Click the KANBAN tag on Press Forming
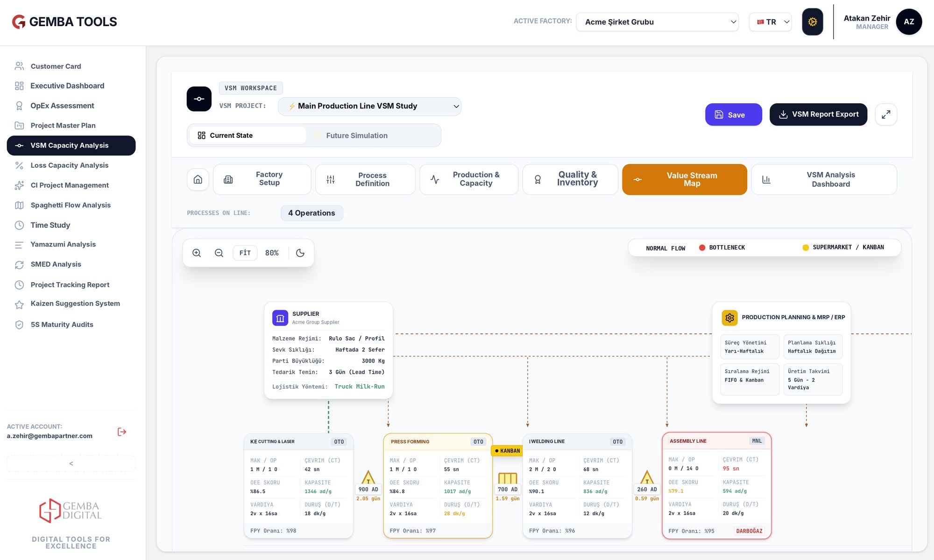This screenshot has height=560, width=934. click(x=507, y=451)
